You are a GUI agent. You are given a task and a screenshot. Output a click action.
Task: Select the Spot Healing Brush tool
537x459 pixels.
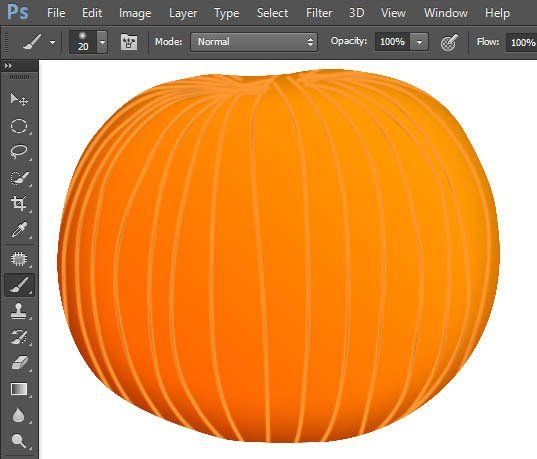coord(19,259)
